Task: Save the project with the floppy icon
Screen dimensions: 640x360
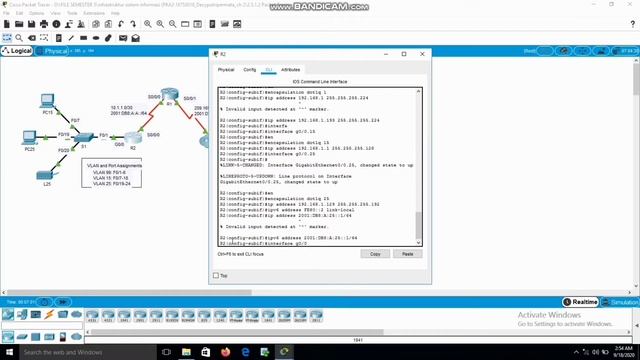Action: [x=31, y=24]
